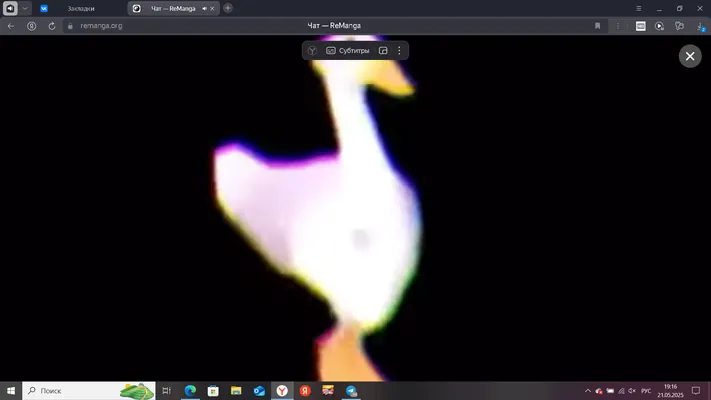Show hidden system tray icons

[588, 390]
